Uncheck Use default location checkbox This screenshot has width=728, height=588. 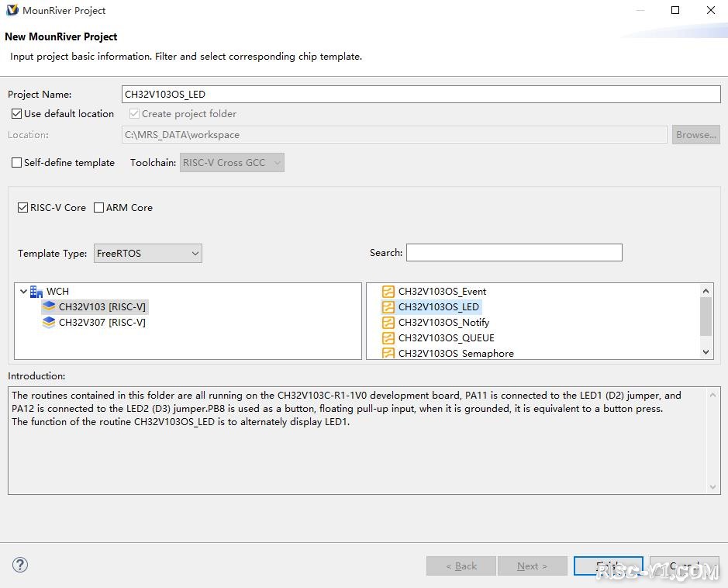(16, 114)
